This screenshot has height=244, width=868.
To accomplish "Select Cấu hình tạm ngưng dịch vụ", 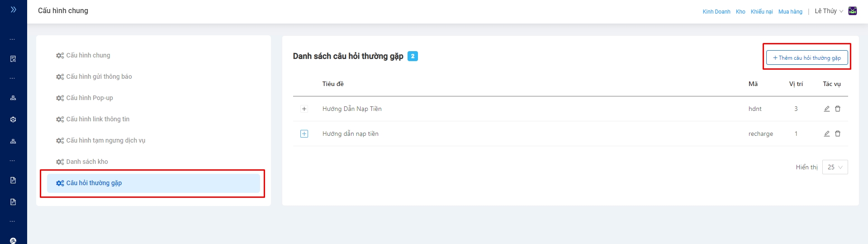I will (105, 140).
